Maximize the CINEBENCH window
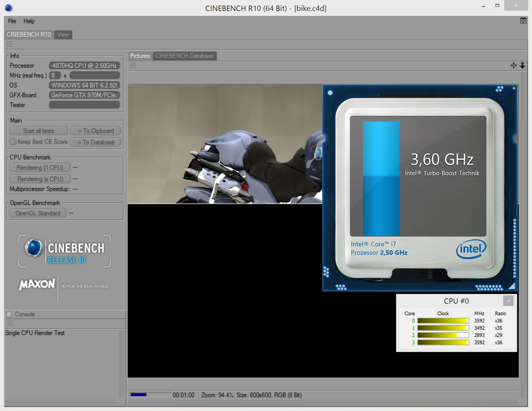 coord(497,5)
